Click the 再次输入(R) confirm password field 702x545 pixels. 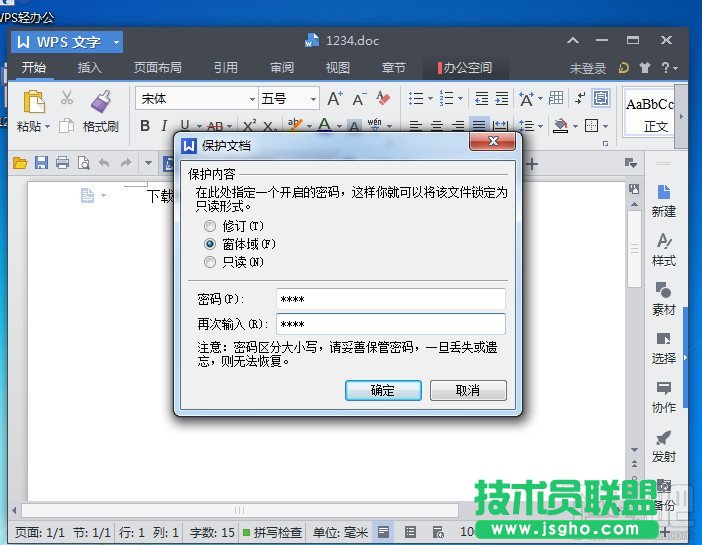391,324
